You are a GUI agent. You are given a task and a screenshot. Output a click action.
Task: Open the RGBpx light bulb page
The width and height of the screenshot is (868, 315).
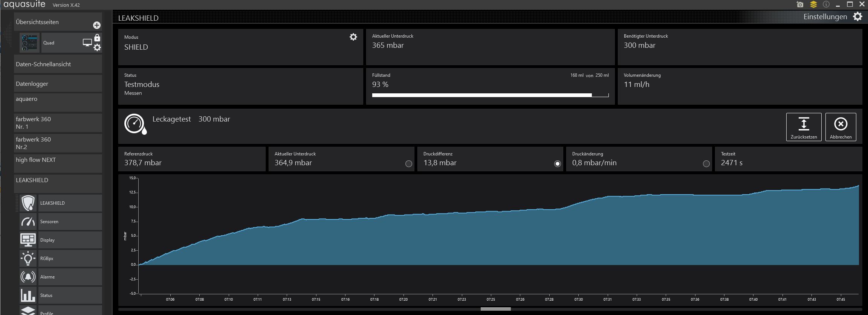[61, 259]
